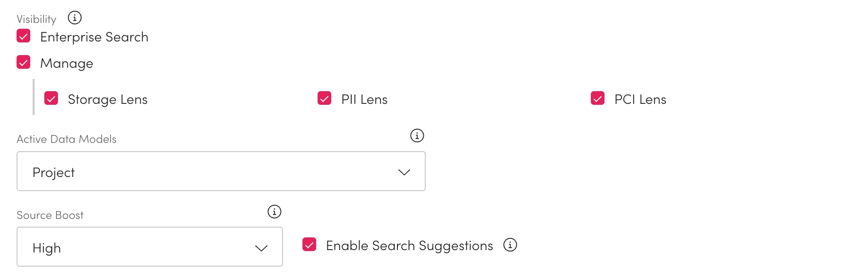Disable the Storage Lens checkbox
This screenshot has width=868, height=273.
tap(51, 98)
